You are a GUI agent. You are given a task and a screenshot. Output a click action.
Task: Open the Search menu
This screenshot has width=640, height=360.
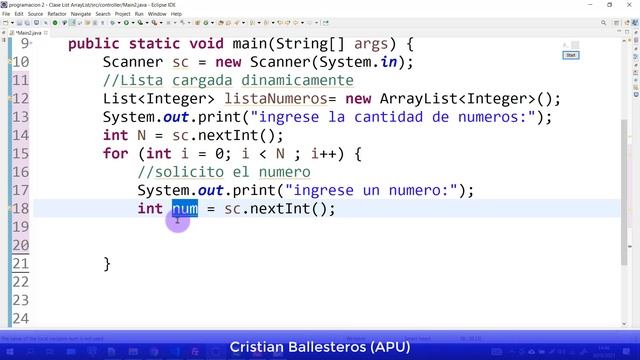pyautogui.click(x=103, y=14)
